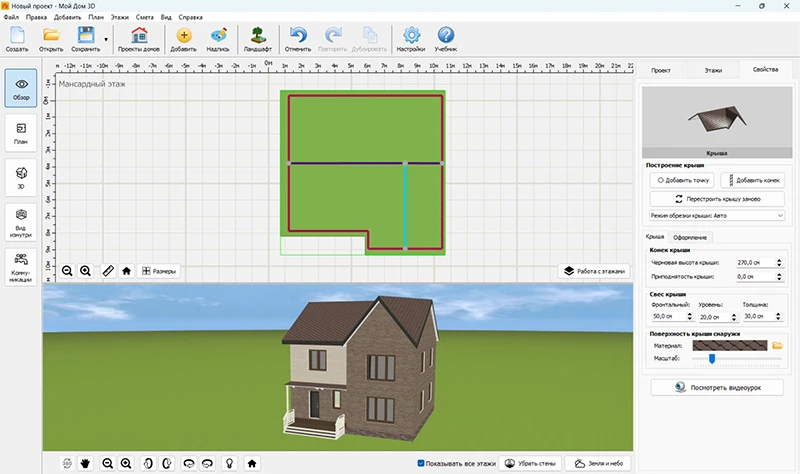Toggle walls with Убрать стены
The image size is (800, 474).
(x=530, y=463)
